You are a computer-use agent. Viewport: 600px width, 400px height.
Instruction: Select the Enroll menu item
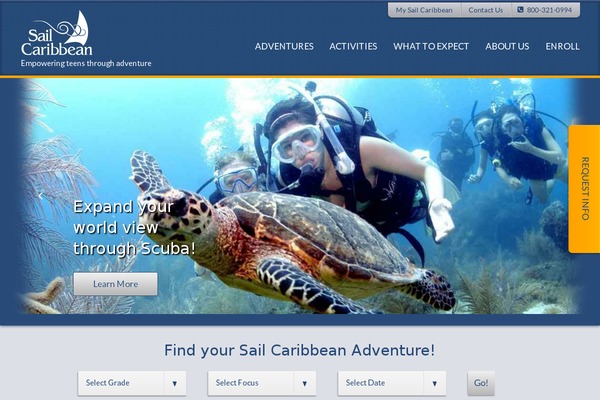click(x=562, y=46)
